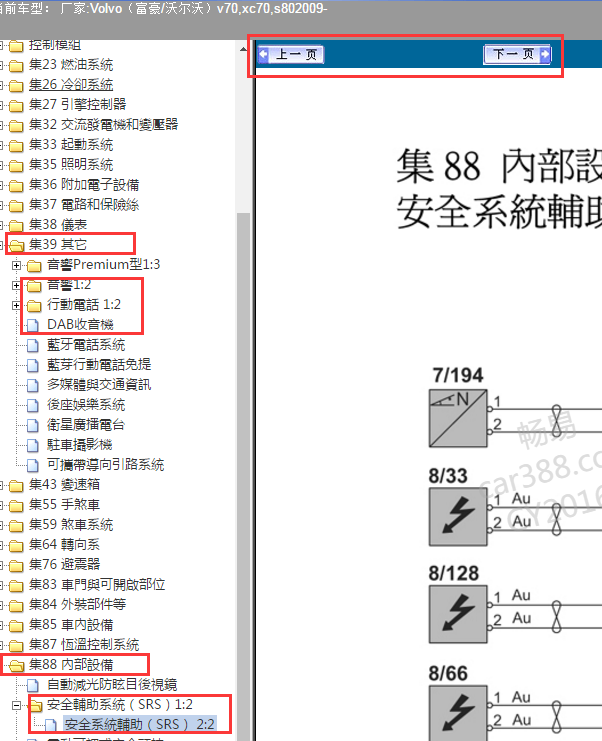Expand the 音響1:2 node
602x741 pixels.
coord(16,285)
